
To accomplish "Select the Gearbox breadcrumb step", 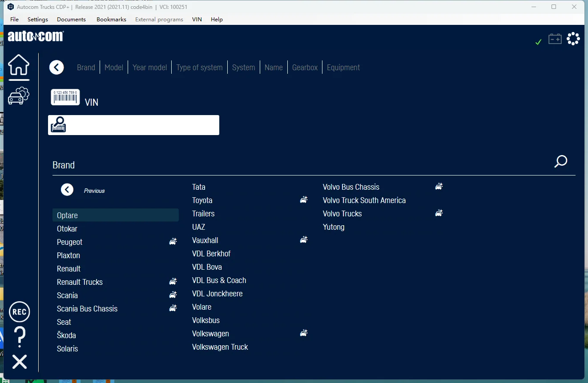I will point(305,68).
